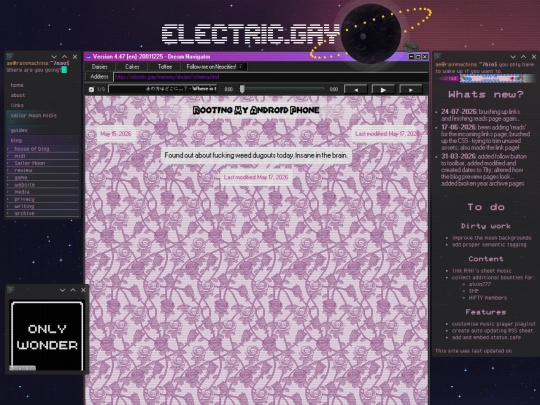The width and height of the screenshot is (540, 405).
Task: Click the ELECTRIC.GAY site logo
Action: [251, 34]
